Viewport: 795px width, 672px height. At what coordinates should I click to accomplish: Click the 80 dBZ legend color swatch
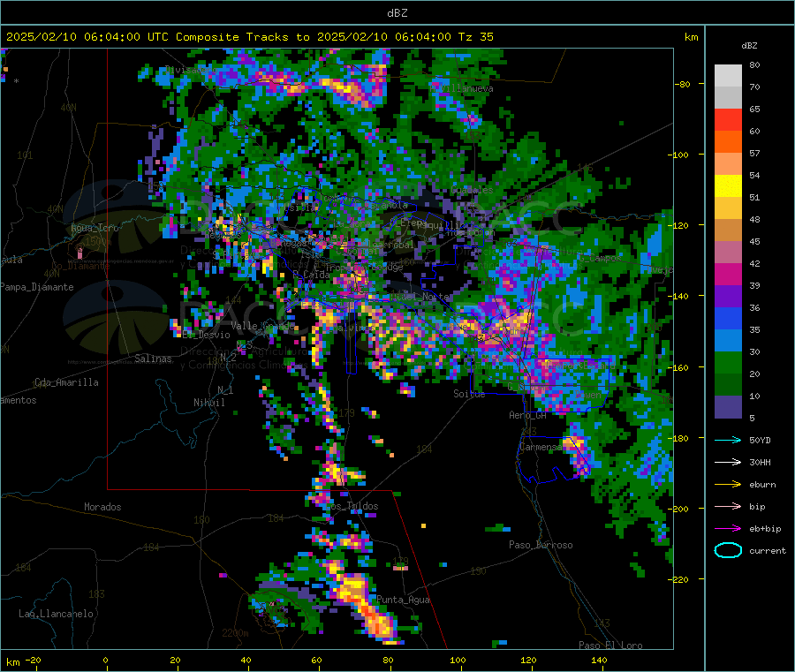[728, 76]
